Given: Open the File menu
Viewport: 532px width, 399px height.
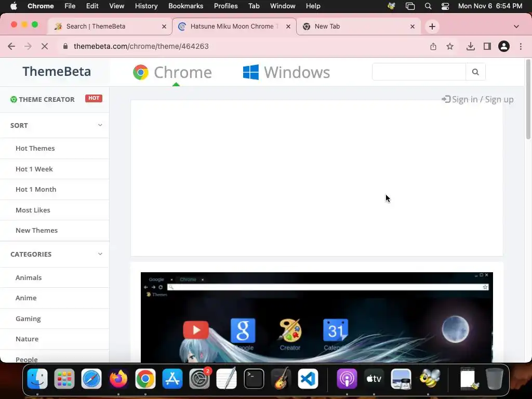Looking at the screenshot, I should 70,6.
